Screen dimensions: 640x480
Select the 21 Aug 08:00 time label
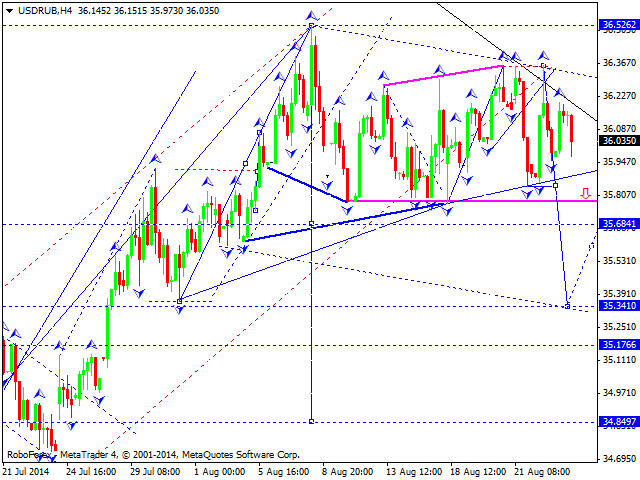point(542,472)
